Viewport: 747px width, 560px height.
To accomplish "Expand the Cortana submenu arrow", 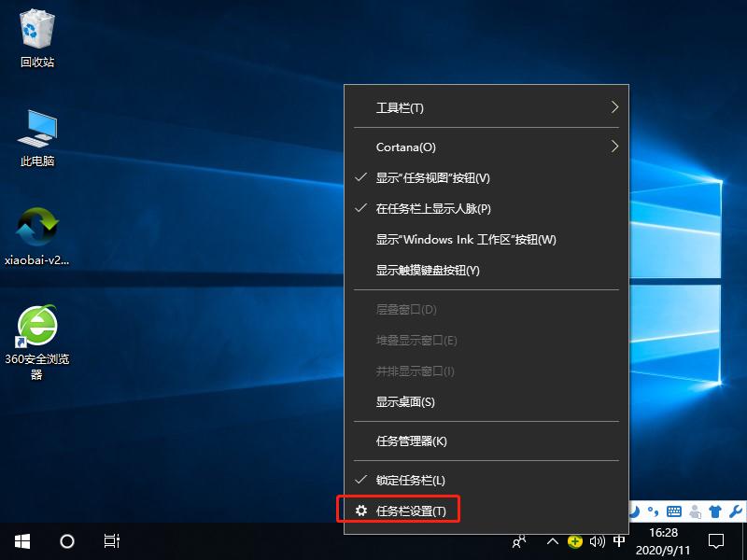I will (x=615, y=147).
